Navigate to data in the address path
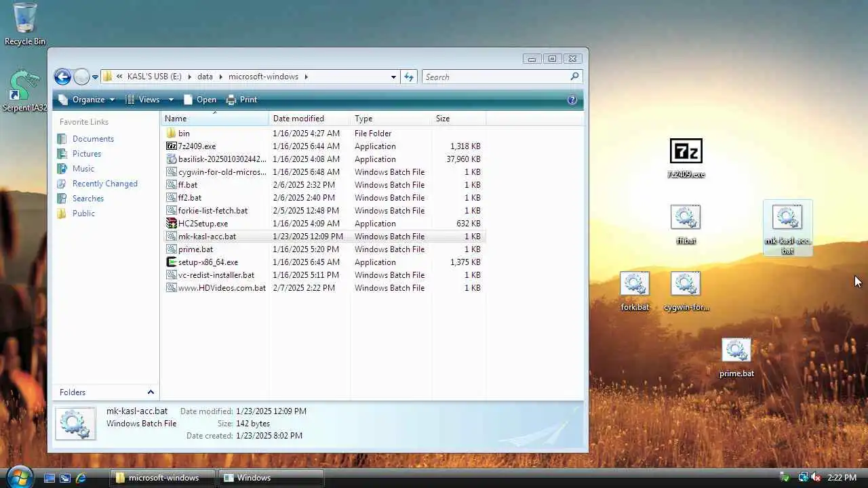Image resolution: width=868 pixels, height=488 pixels. tap(205, 77)
